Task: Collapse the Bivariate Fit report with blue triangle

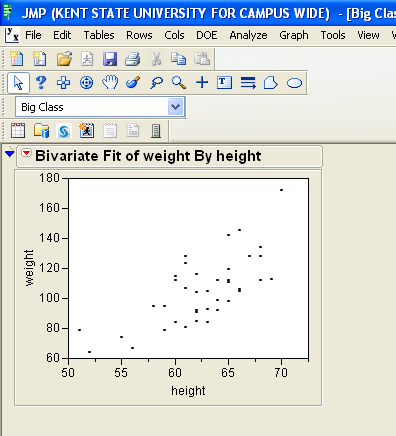Action: [x=10, y=153]
